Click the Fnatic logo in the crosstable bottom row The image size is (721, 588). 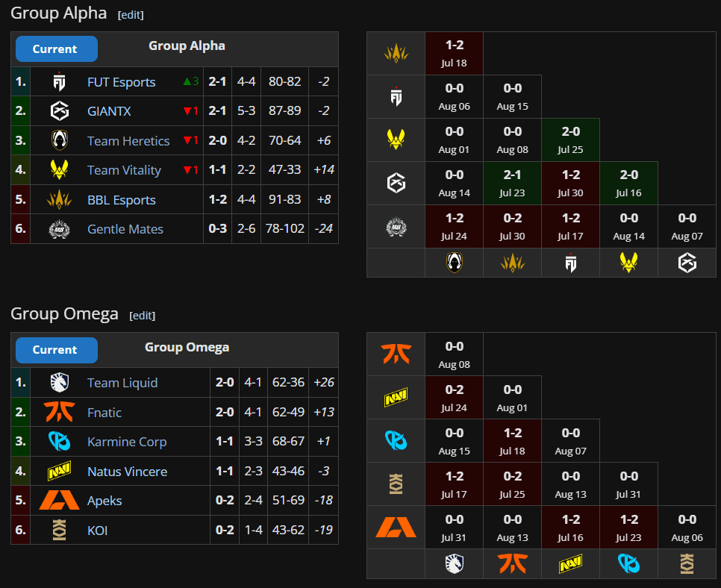pos(512,564)
